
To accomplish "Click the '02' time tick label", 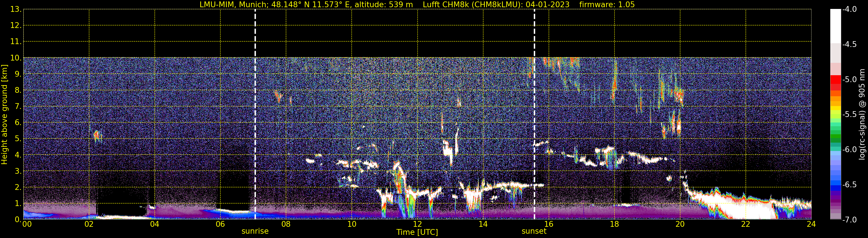I will tap(89, 224).
